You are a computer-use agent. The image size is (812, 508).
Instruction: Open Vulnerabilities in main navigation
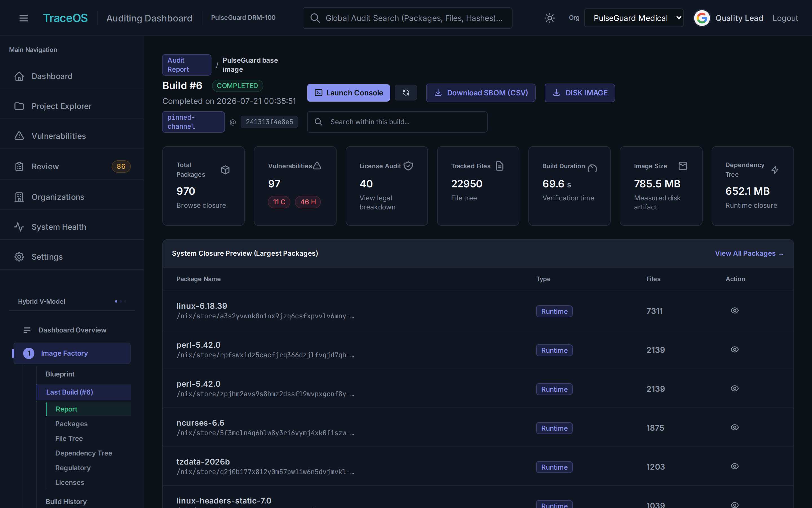point(72,136)
